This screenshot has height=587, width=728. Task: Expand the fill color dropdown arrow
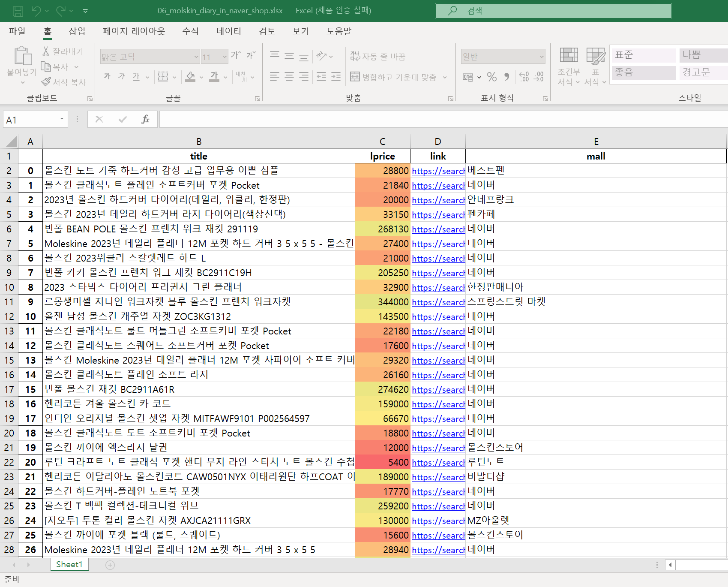point(201,77)
